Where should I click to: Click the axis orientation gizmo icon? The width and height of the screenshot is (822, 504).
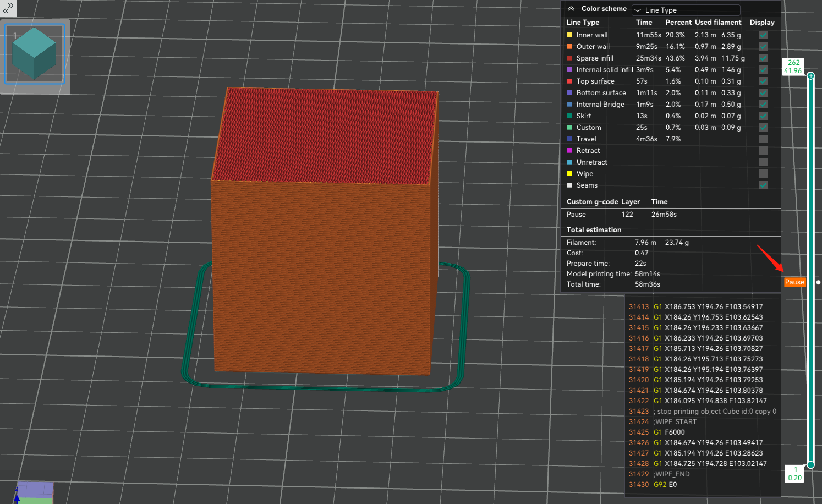coord(34,492)
